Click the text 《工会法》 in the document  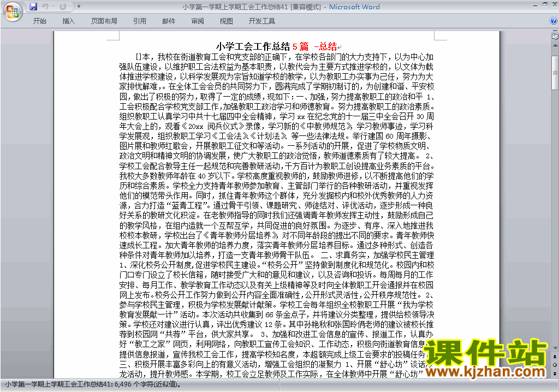(x=231, y=136)
